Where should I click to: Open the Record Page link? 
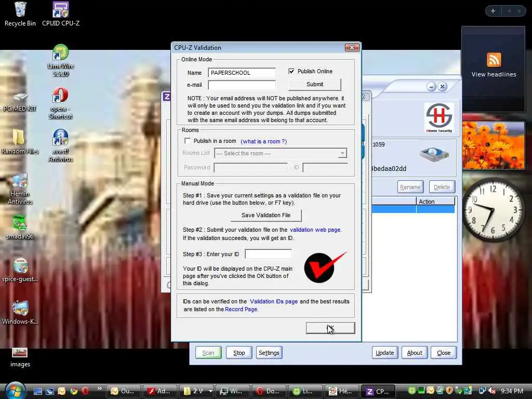coord(241,309)
